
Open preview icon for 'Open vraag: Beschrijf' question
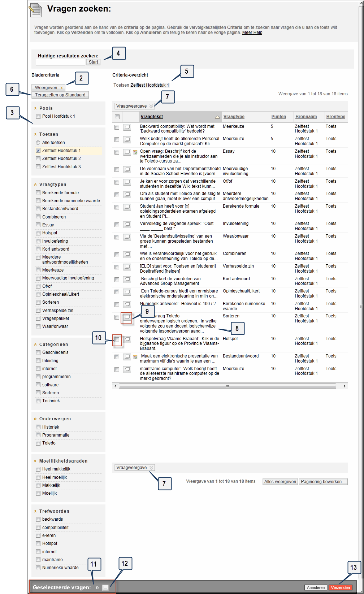pyautogui.click(x=127, y=152)
